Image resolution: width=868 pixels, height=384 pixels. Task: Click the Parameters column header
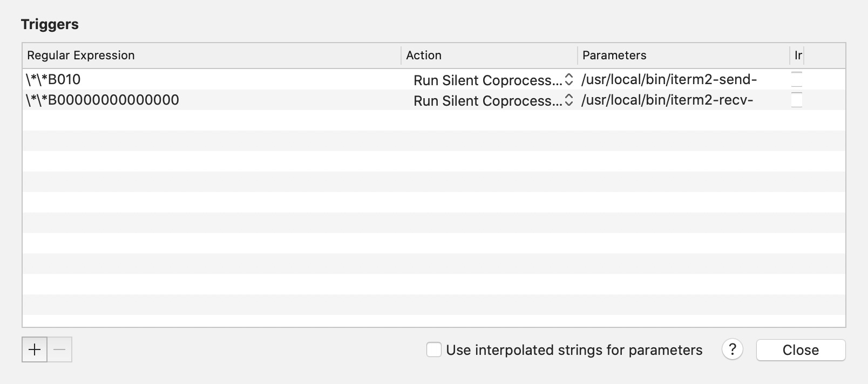683,56
